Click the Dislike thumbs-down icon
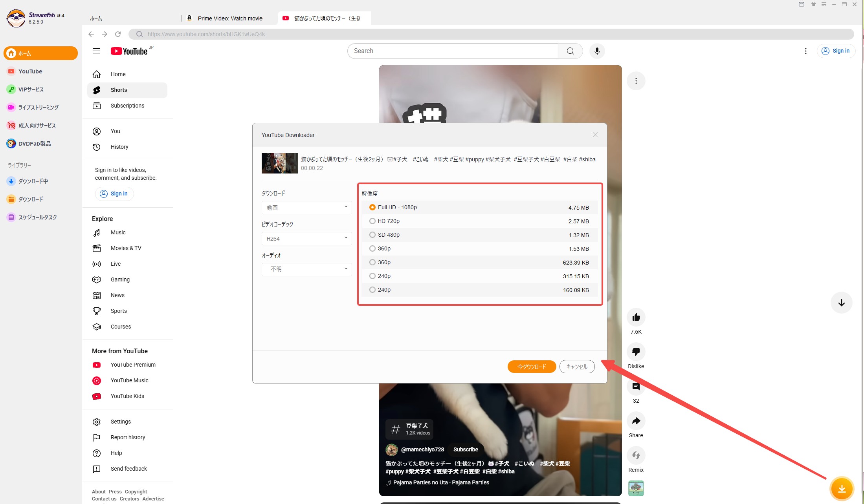The image size is (864, 504). pos(636,352)
